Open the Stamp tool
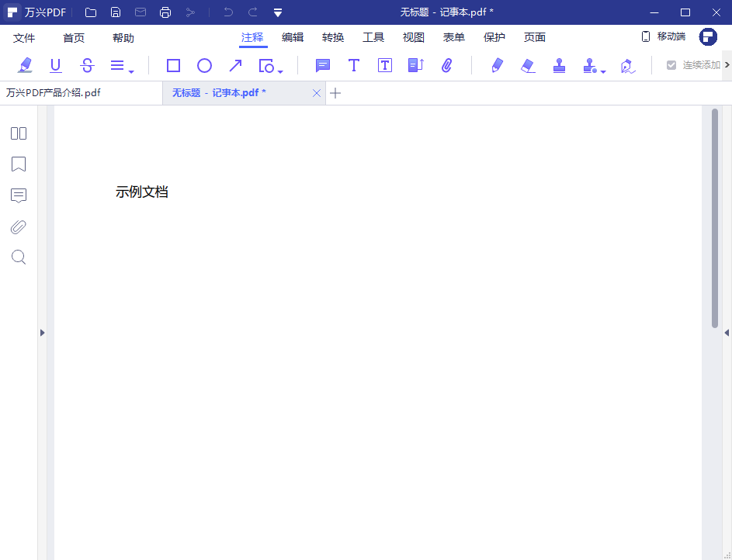 (560, 65)
